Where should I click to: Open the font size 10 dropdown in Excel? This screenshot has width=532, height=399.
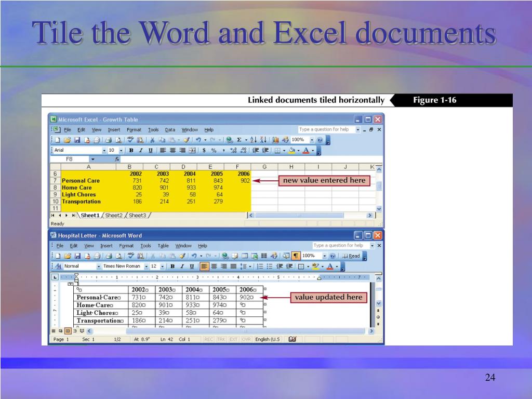121,150
